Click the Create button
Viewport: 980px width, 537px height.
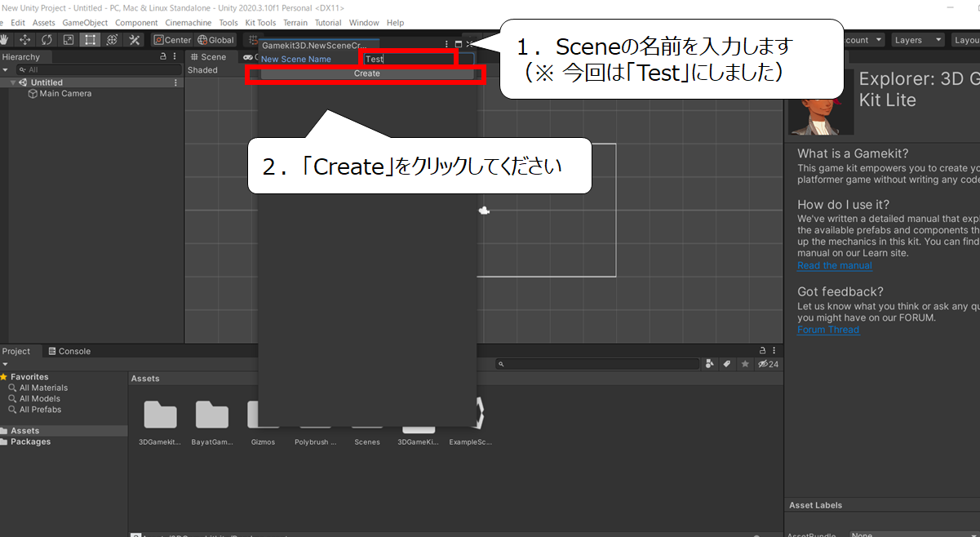coord(366,73)
